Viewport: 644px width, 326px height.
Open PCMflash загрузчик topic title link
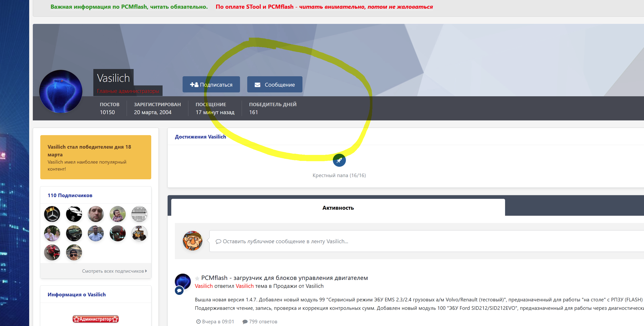click(284, 278)
